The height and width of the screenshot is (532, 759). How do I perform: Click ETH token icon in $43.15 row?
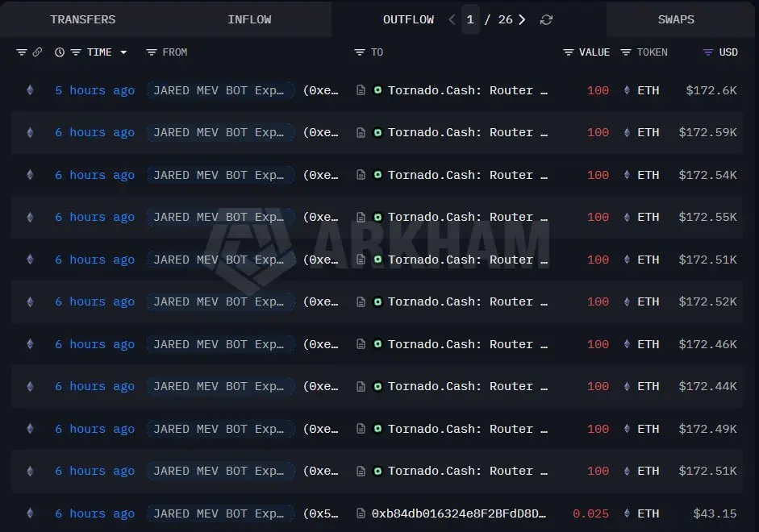click(x=627, y=513)
